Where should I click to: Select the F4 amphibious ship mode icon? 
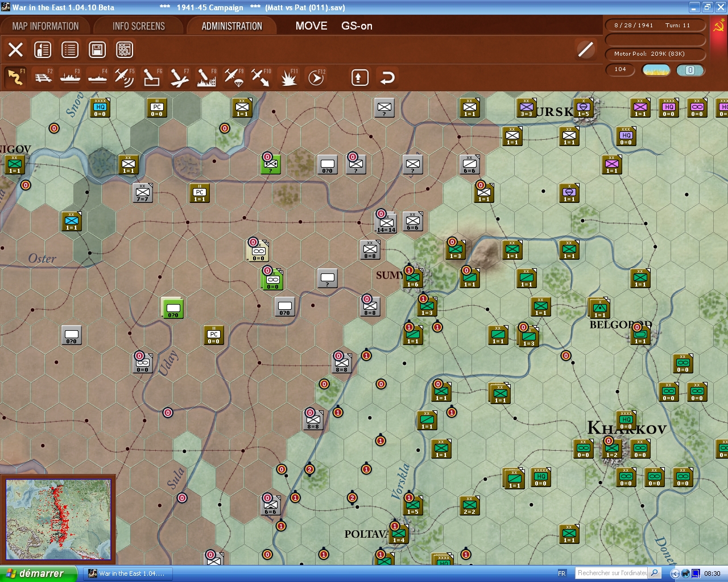[x=98, y=77]
